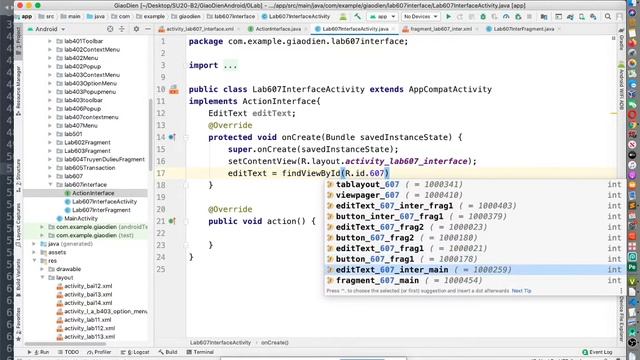Choose viewpager_607 completion suggestion
Screen dimensions: 640x360
pyautogui.click(x=474, y=195)
